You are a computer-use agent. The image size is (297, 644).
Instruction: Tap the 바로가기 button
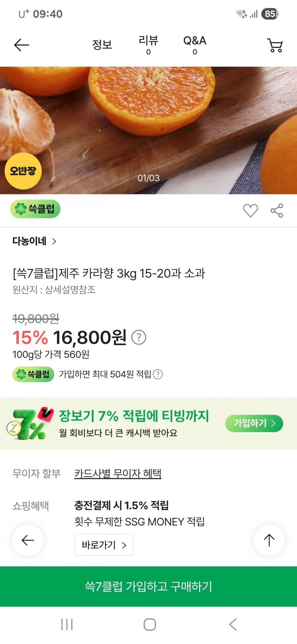coord(104,545)
